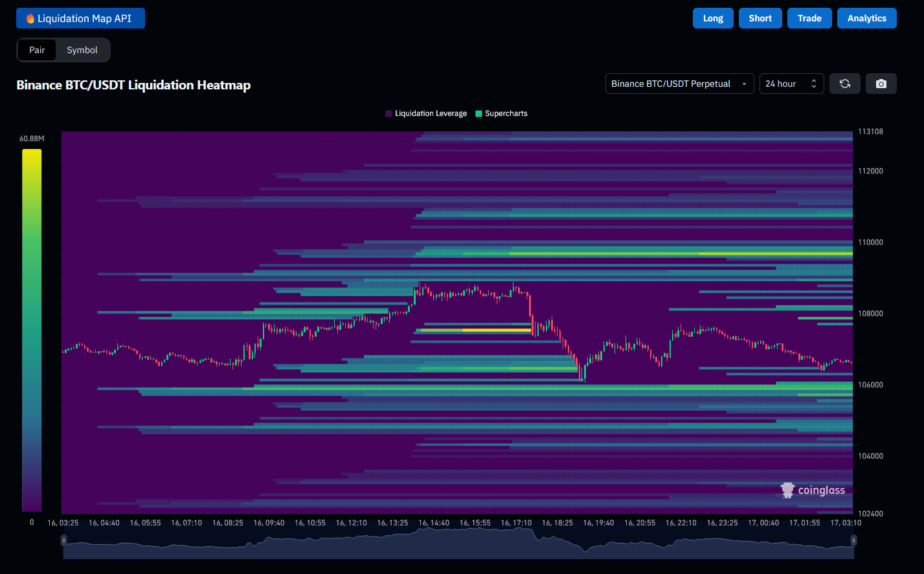Click the 16, 03:25 time axis label
This screenshot has width=924, height=574.
click(63, 523)
